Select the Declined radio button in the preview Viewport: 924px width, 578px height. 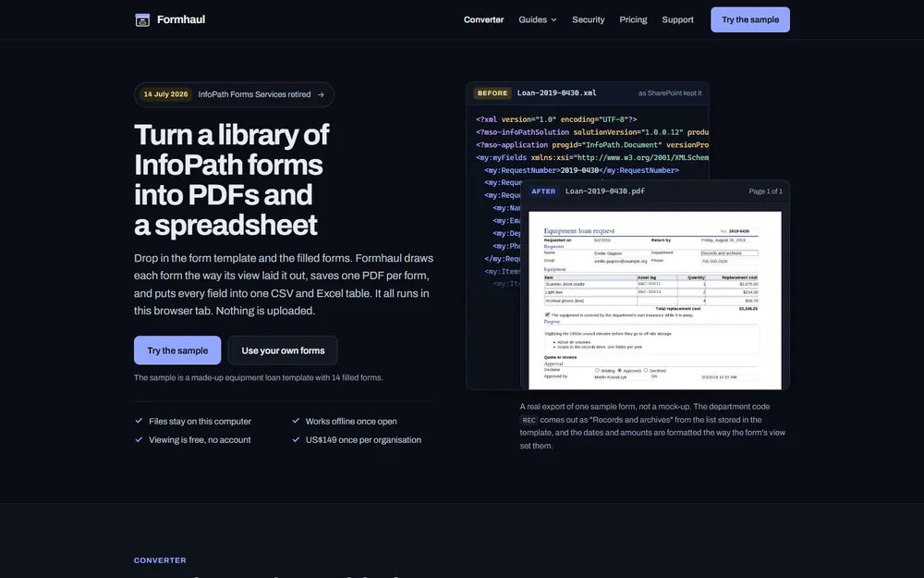click(646, 371)
